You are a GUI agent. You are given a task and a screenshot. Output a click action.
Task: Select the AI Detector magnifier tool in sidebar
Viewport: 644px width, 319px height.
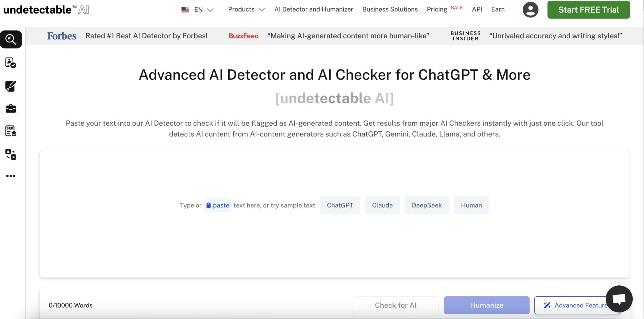11,39
